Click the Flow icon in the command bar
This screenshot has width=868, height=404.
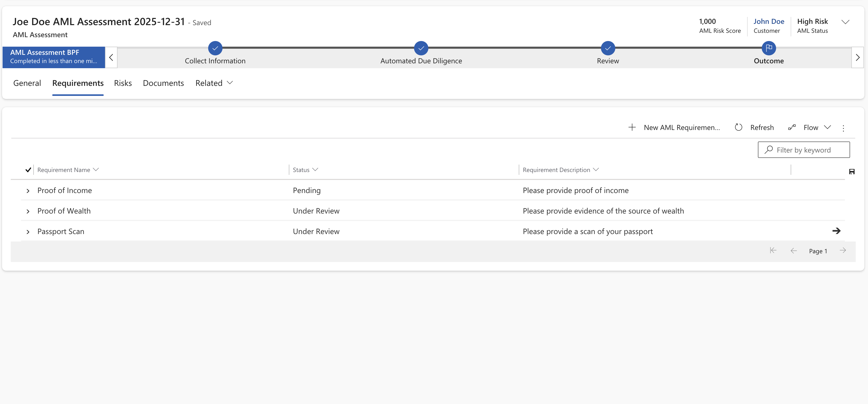[792, 127]
